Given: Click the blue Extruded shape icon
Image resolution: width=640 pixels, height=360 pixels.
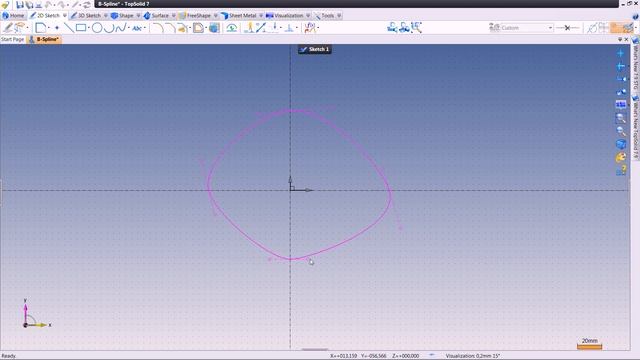Looking at the screenshot, I should click(x=214, y=28).
